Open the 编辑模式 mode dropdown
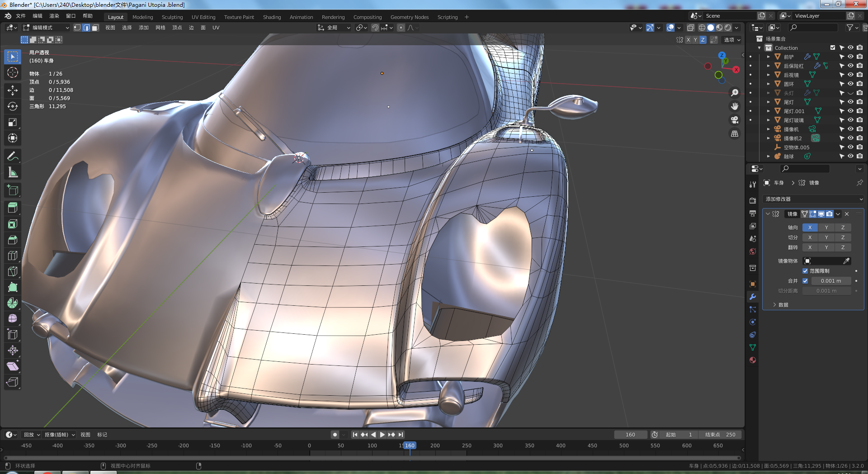The image size is (868, 474). pos(46,28)
